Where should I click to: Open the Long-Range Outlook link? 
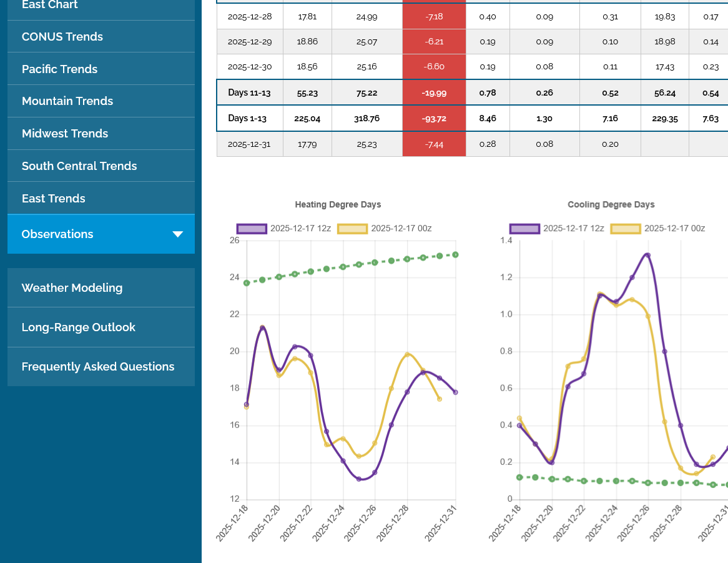coord(79,327)
